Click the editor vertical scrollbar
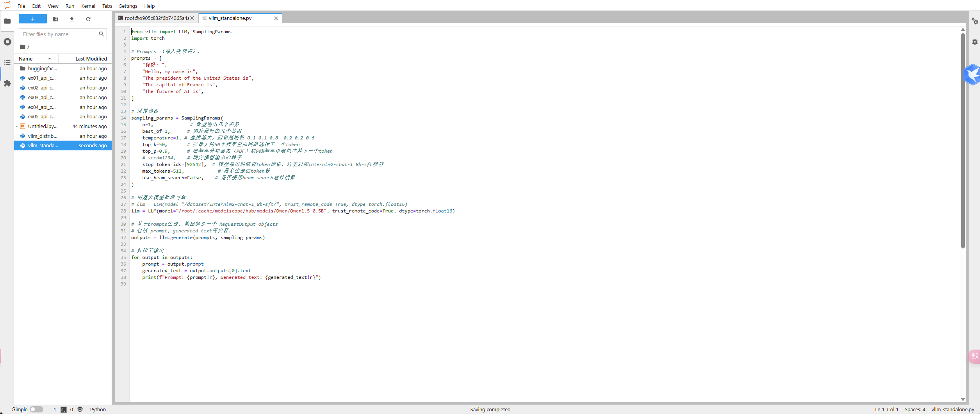980x414 pixels. (962, 141)
